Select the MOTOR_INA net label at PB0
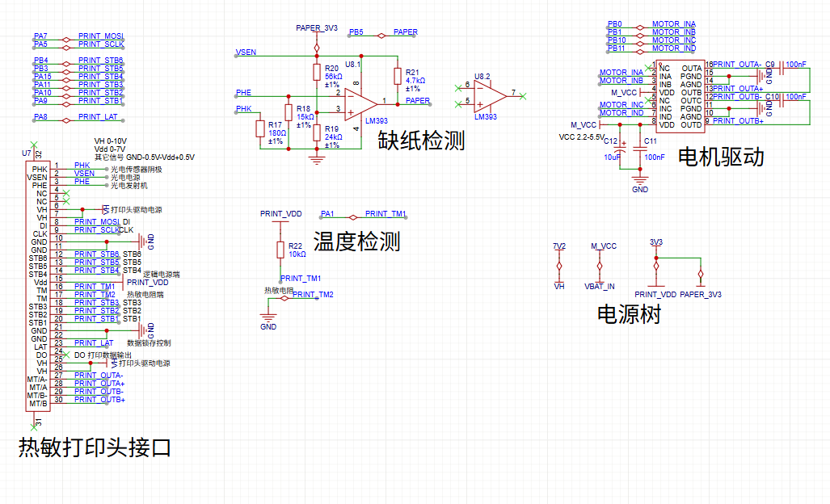This screenshot has height=504, width=830. click(x=673, y=24)
